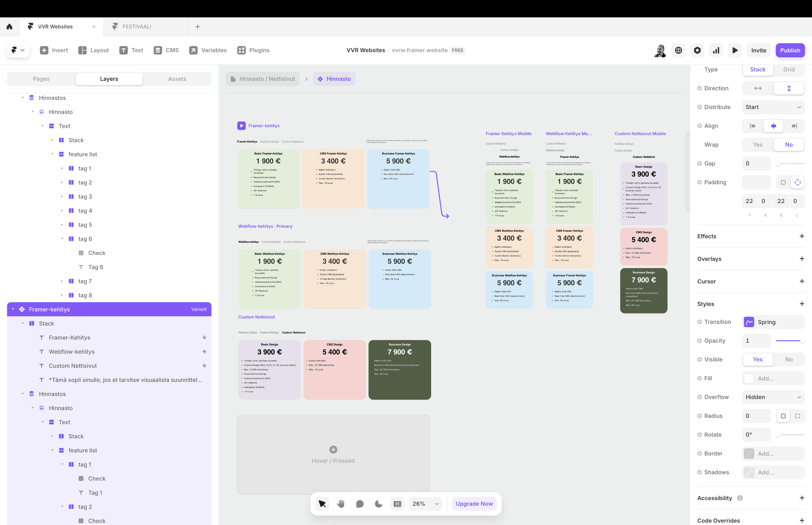Open the Plugins menu

tap(253, 50)
